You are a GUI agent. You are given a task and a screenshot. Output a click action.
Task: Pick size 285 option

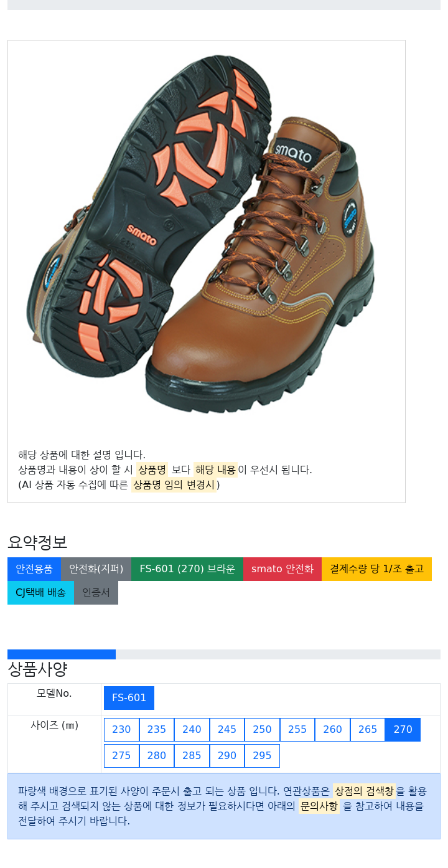click(x=192, y=756)
